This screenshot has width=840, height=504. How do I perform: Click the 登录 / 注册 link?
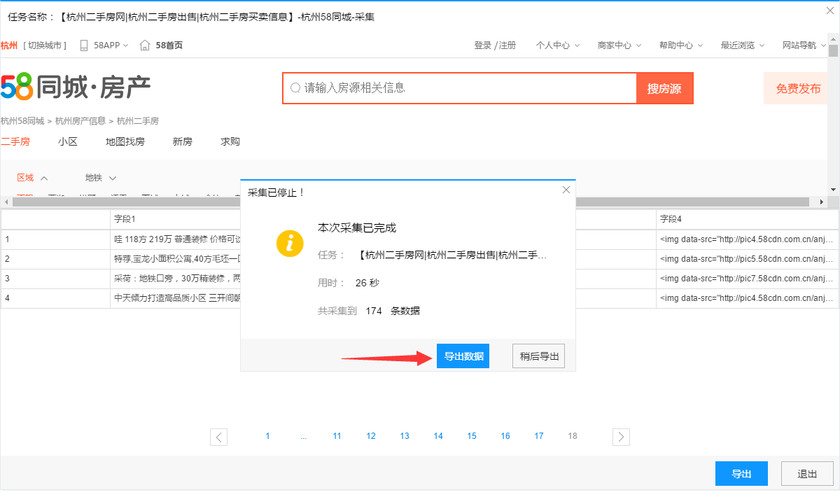(x=495, y=45)
